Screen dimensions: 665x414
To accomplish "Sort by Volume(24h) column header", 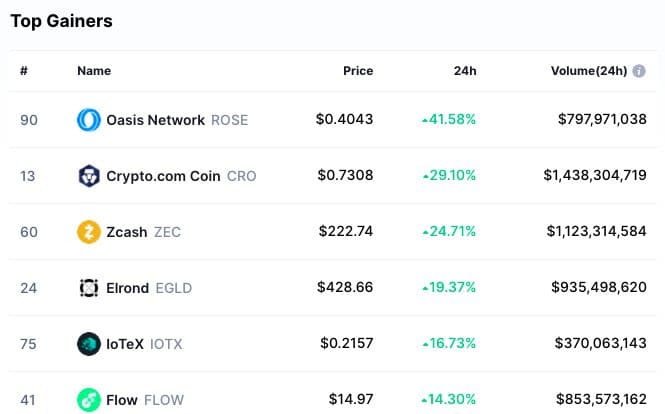I will pos(589,71).
